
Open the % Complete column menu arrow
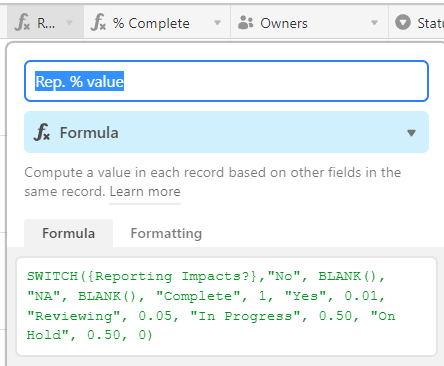pos(217,23)
